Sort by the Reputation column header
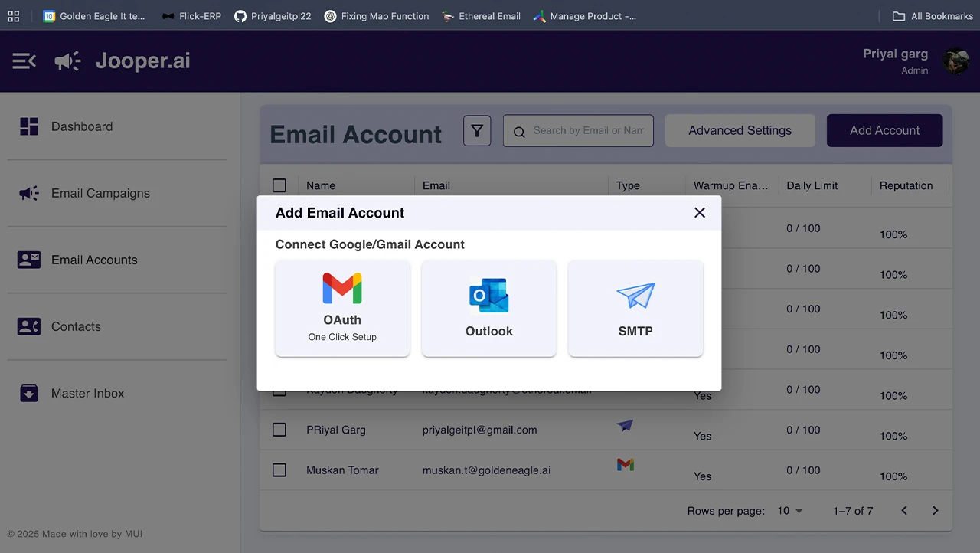 click(x=906, y=185)
